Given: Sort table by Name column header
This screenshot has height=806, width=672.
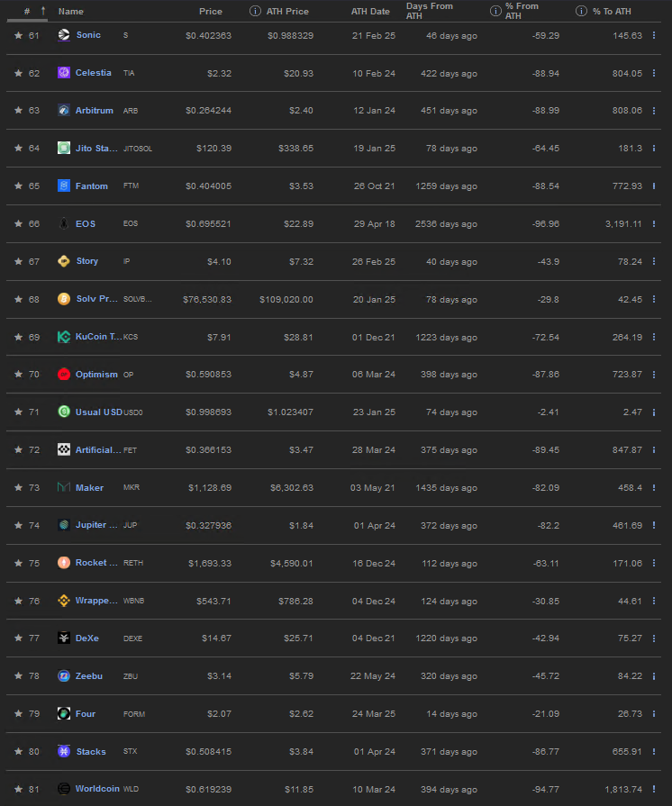Looking at the screenshot, I should [x=71, y=12].
